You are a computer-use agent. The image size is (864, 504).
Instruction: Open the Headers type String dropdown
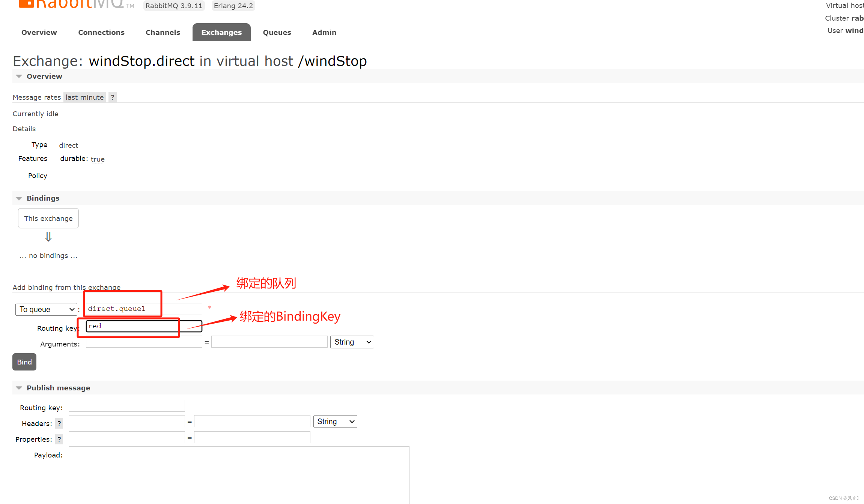point(335,421)
